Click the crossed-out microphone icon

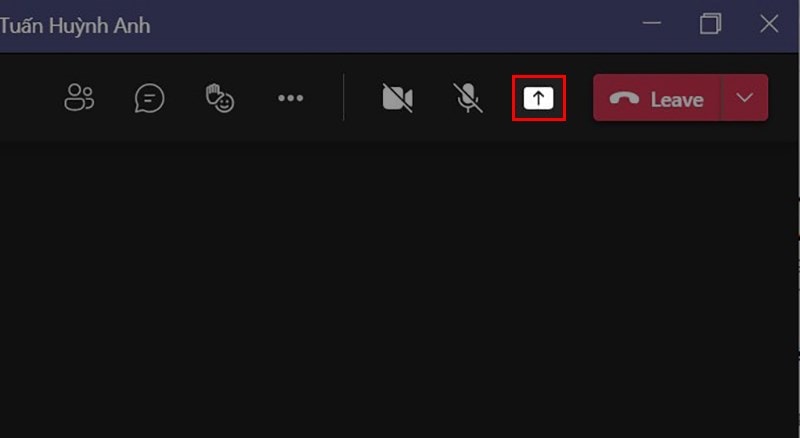(468, 98)
